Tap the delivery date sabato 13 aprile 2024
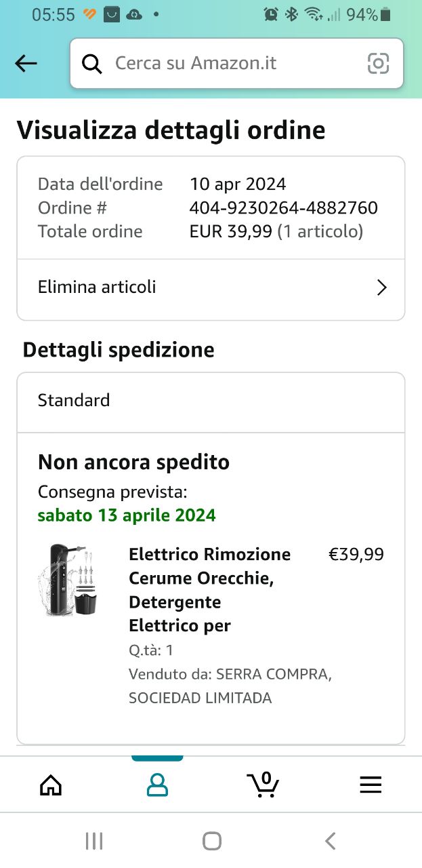Viewport: 422px width, 868px height. coord(127,515)
